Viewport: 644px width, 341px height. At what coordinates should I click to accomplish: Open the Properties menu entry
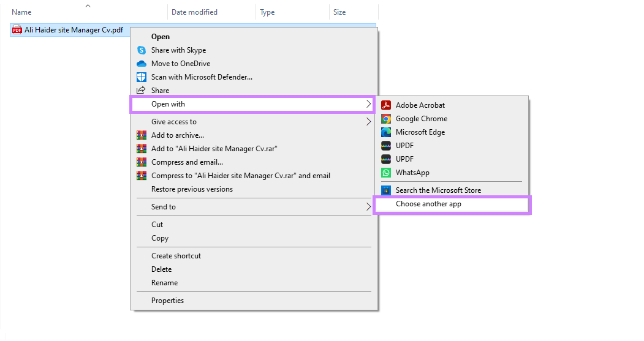pos(167,301)
